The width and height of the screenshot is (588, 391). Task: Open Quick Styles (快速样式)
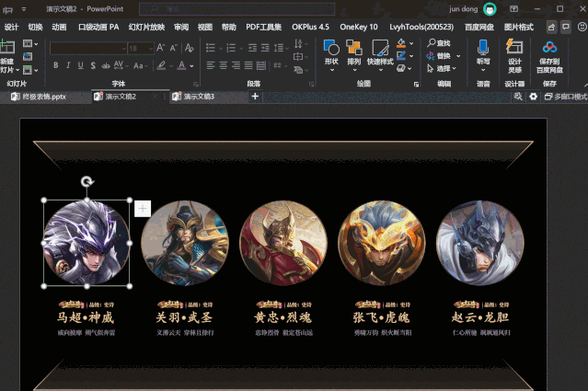pyautogui.click(x=380, y=55)
